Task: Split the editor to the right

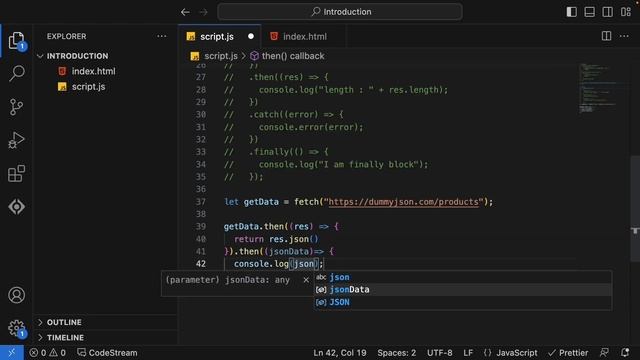Action: click(607, 36)
